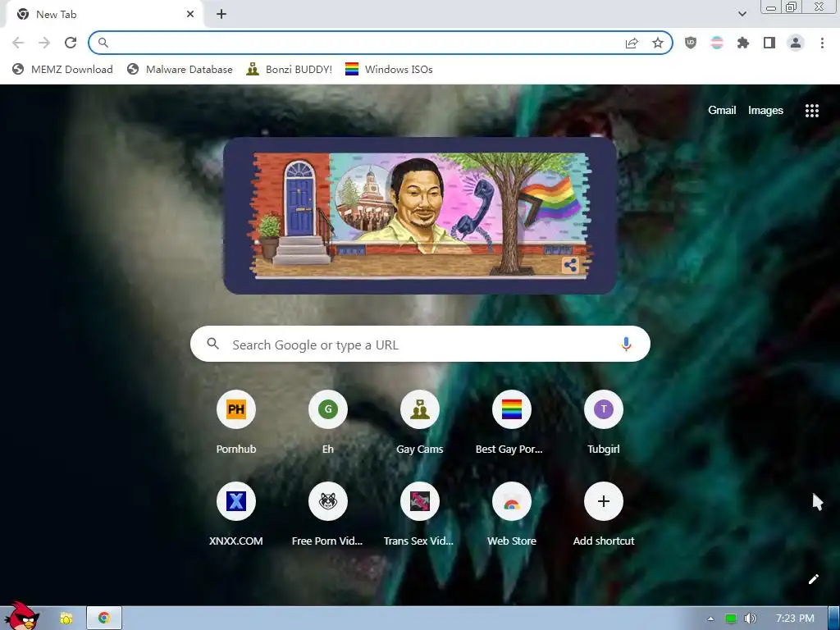The height and width of the screenshot is (630, 840).
Task: Open the Bonzi BUDDY! bookmark
Action: tap(290, 69)
